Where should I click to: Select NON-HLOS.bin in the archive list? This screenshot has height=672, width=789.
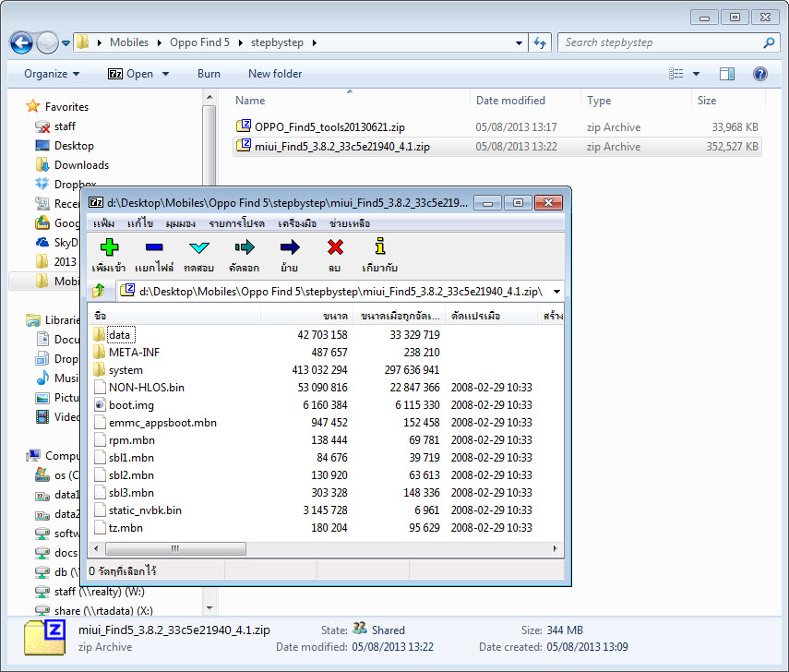pyautogui.click(x=147, y=387)
